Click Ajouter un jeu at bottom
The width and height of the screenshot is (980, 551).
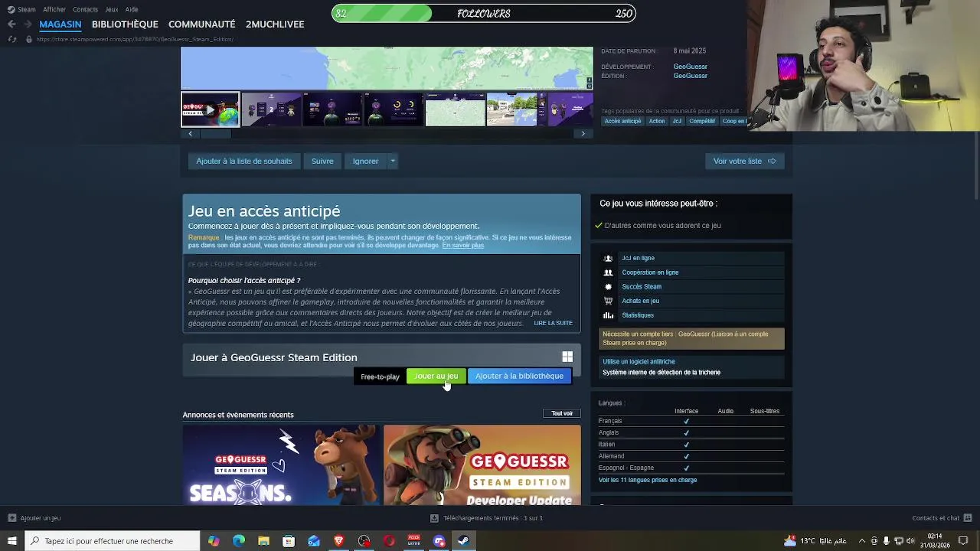[x=34, y=518]
